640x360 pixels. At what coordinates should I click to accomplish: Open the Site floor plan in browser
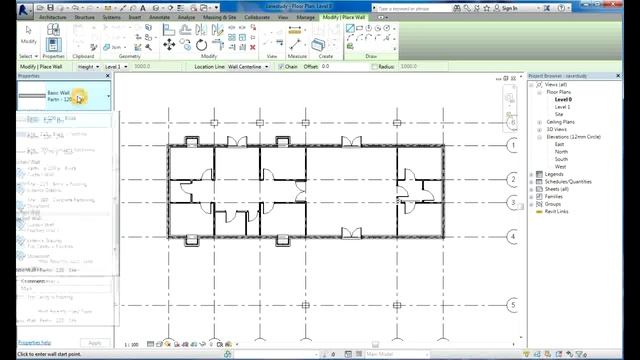point(559,114)
